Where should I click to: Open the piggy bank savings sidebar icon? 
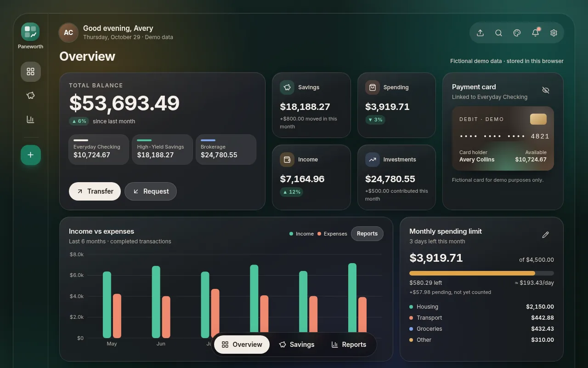[x=31, y=96]
